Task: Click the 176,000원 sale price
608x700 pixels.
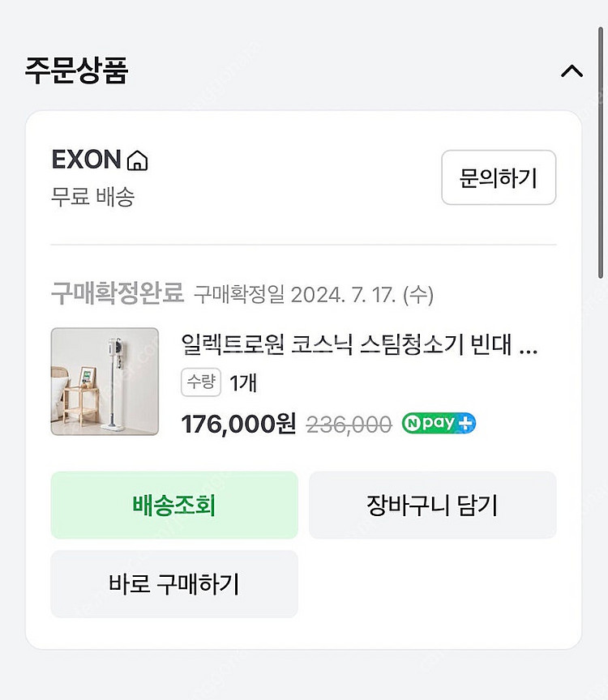Action: coord(239,424)
